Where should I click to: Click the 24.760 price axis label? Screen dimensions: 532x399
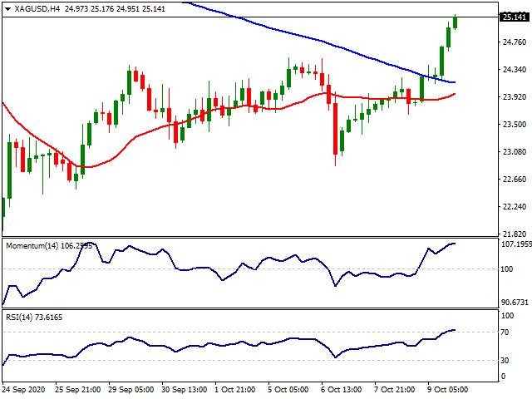click(x=515, y=42)
